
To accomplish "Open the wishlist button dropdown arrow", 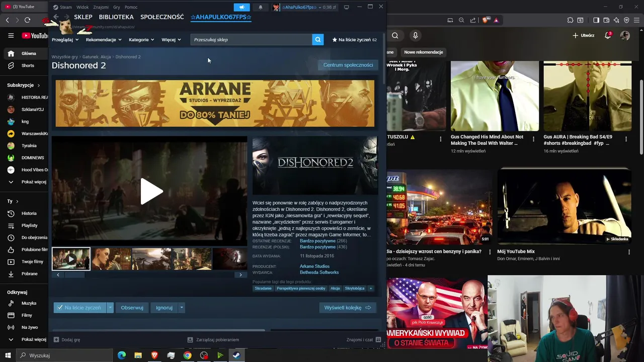I will (x=110, y=308).
